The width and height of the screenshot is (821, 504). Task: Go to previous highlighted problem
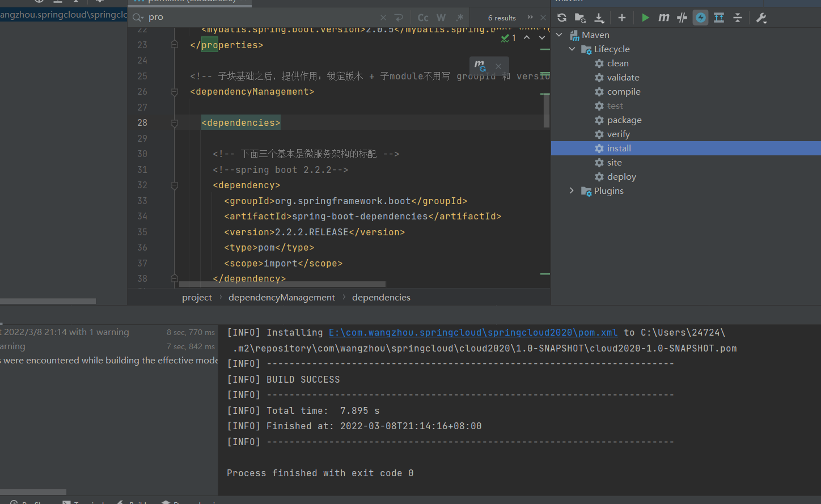click(527, 37)
